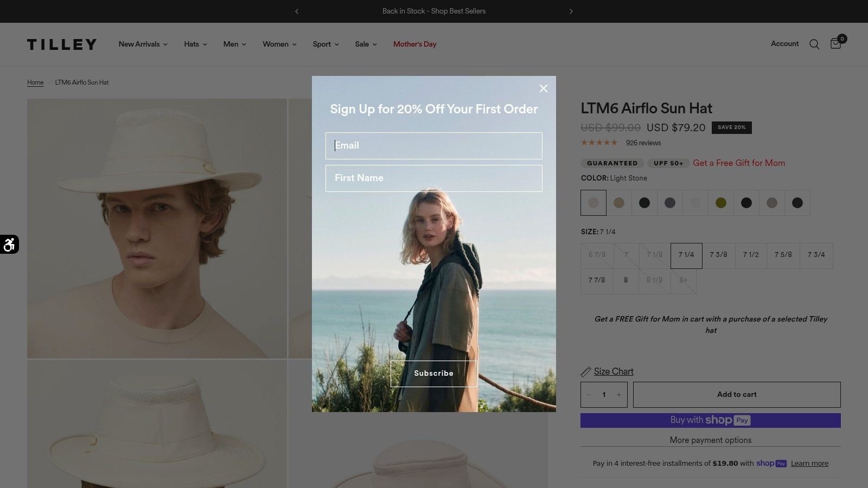The image size is (868, 488).
Task: Expand the Sport dropdown menu
Action: pyautogui.click(x=325, y=44)
